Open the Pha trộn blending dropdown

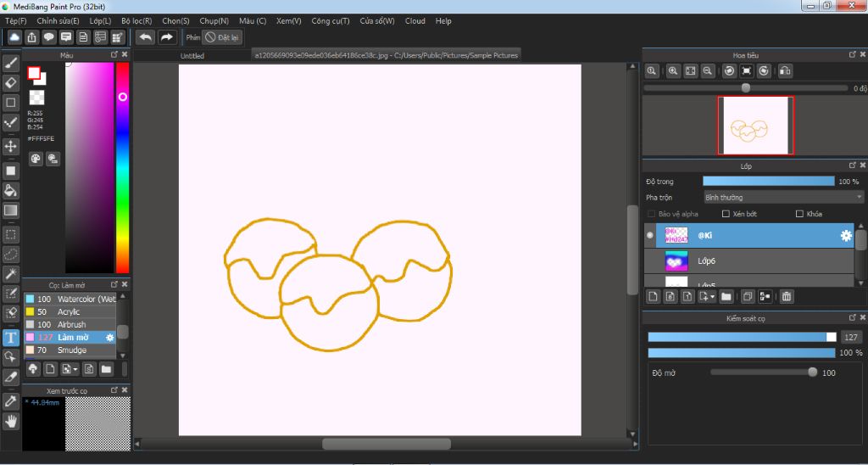[782, 198]
